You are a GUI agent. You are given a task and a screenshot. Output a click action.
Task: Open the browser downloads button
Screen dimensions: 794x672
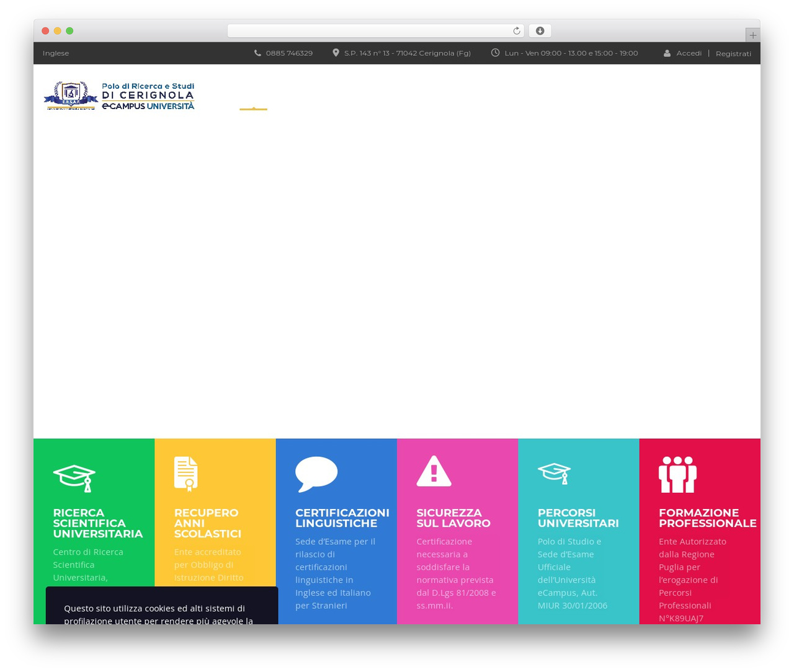(x=540, y=31)
